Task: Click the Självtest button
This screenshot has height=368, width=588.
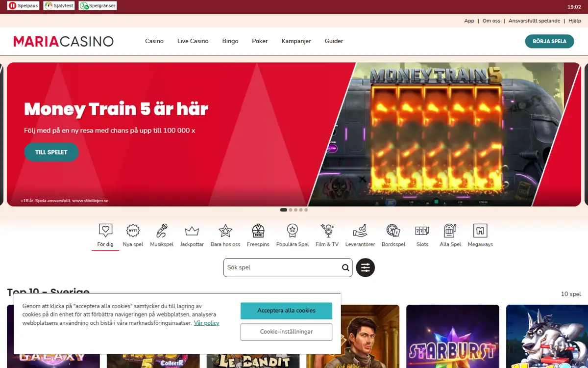Action: click(x=59, y=6)
